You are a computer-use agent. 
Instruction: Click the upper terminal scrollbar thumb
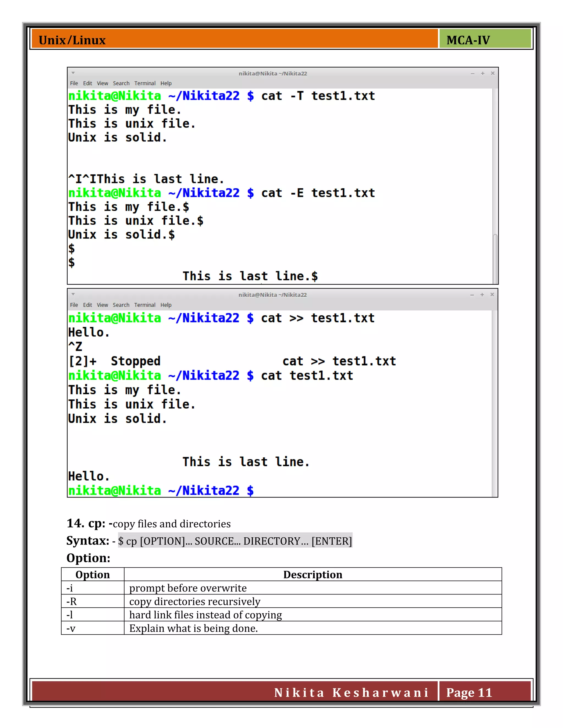pos(495,259)
